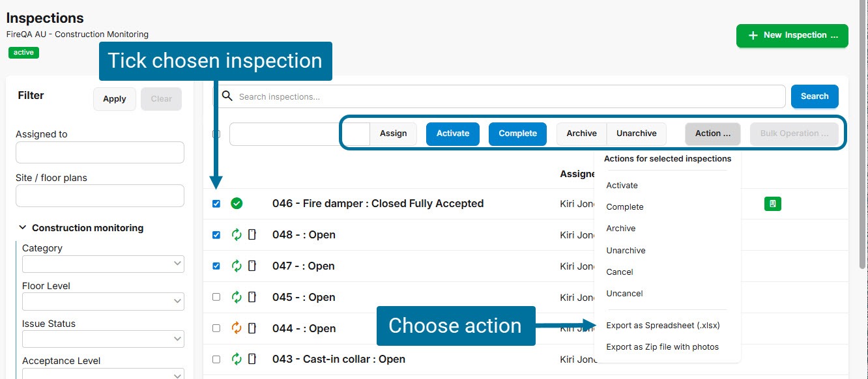Open green report icon for inspection 046

(x=772, y=204)
